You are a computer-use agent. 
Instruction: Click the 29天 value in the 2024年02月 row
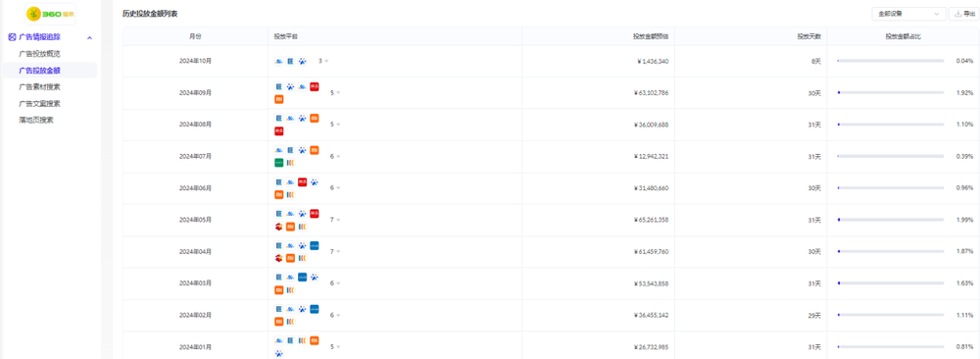813,315
